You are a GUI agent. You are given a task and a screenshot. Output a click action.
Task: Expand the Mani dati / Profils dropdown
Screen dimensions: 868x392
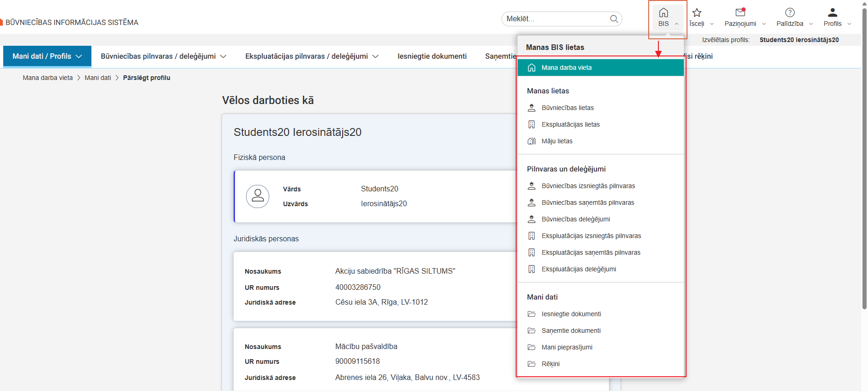47,56
